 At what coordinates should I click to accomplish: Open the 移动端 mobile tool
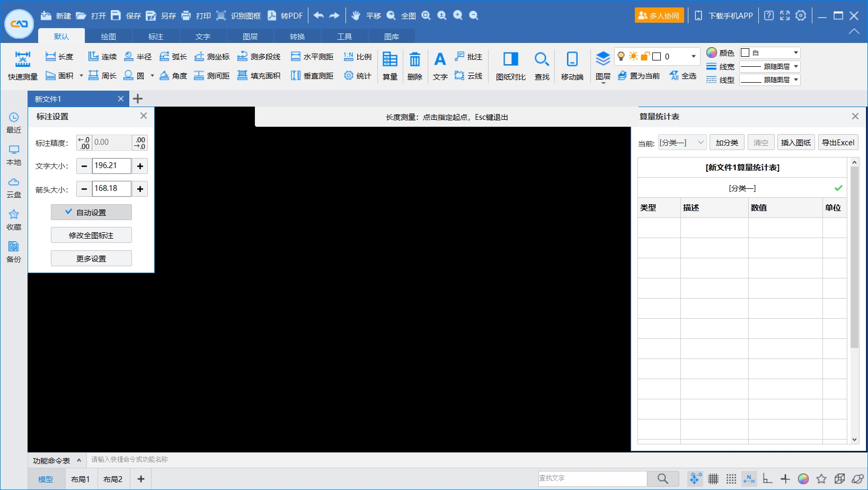click(572, 66)
